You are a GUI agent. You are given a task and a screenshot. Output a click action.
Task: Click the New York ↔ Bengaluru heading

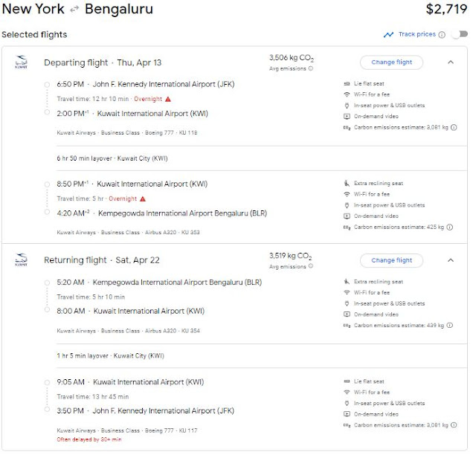tap(77, 9)
